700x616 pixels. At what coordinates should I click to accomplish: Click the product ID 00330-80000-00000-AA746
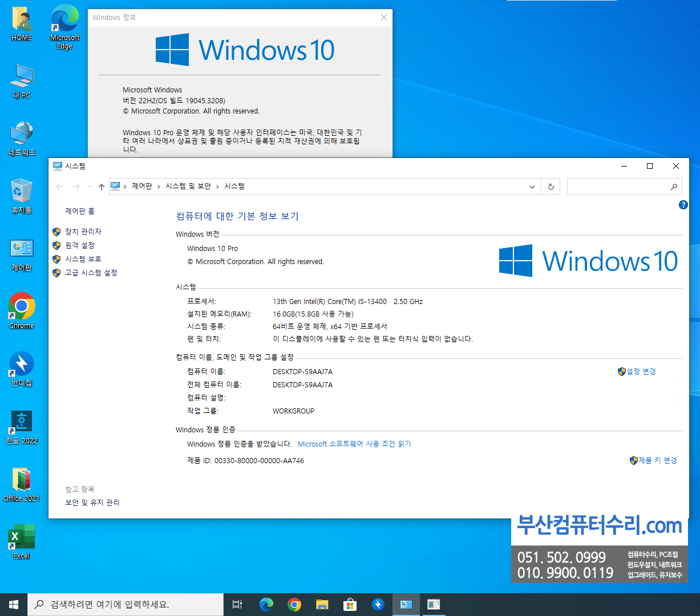[x=259, y=460]
